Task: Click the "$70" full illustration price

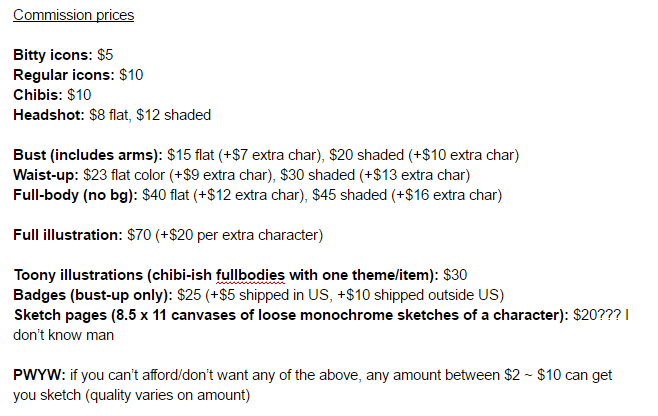Action: click(x=139, y=235)
